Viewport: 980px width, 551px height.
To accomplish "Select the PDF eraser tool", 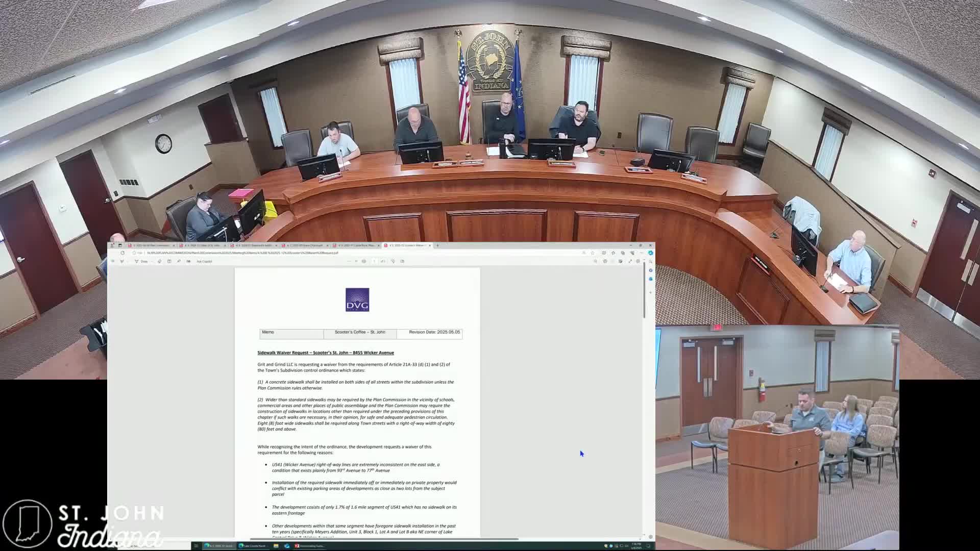I will 159,261.
